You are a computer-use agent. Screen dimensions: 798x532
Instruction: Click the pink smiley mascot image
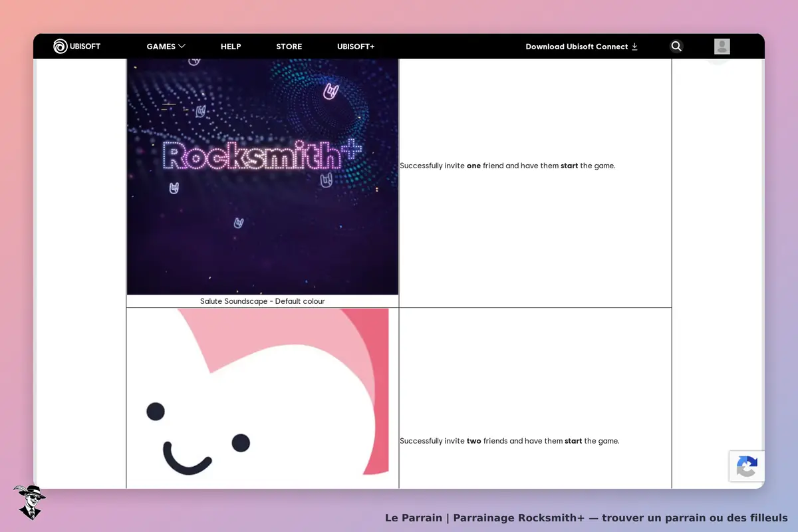[x=258, y=398]
